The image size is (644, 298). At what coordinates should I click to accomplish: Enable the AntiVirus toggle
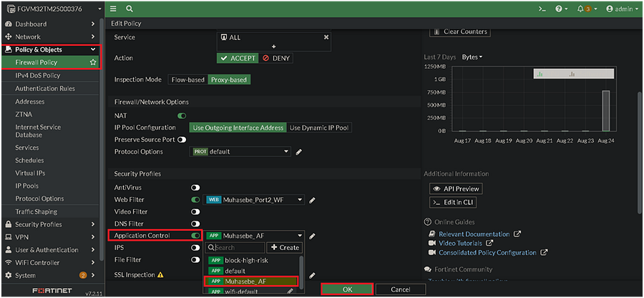click(195, 188)
